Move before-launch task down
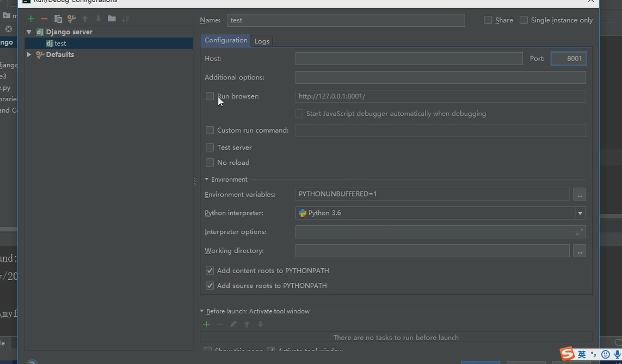Viewport: 622px width, 364px height. coord(260,324)
